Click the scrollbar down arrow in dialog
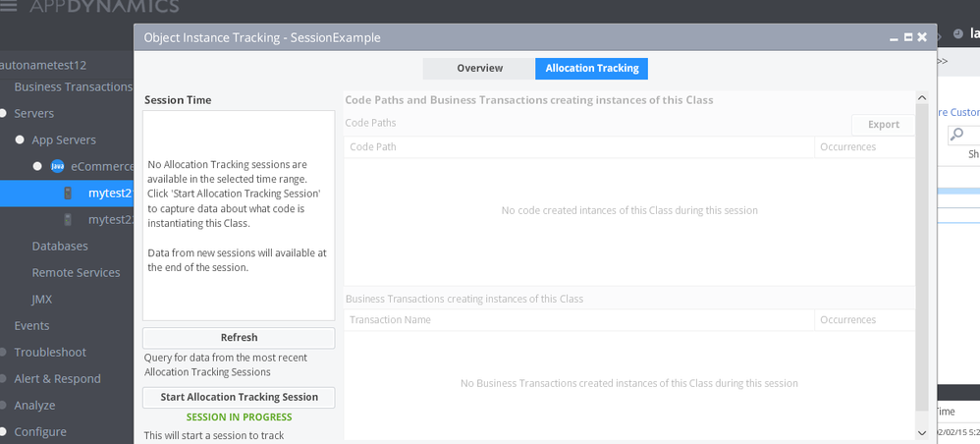The height and width of the screenshot is (444, 980). 921,432
